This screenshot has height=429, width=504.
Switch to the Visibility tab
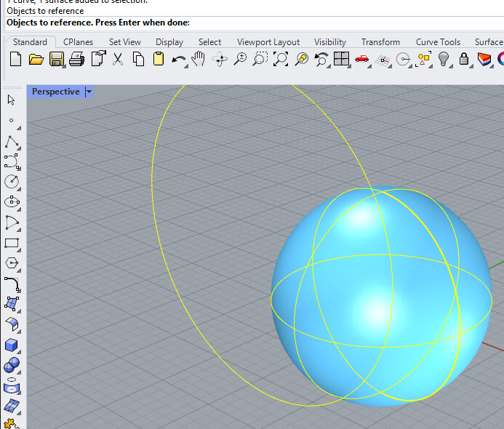click(x=329, y=42)
